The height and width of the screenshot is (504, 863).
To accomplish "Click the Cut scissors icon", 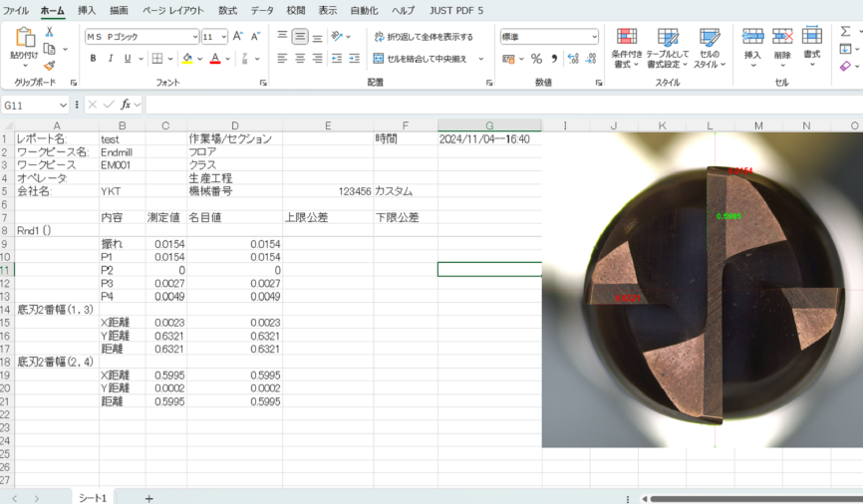I will pos(49,33).
